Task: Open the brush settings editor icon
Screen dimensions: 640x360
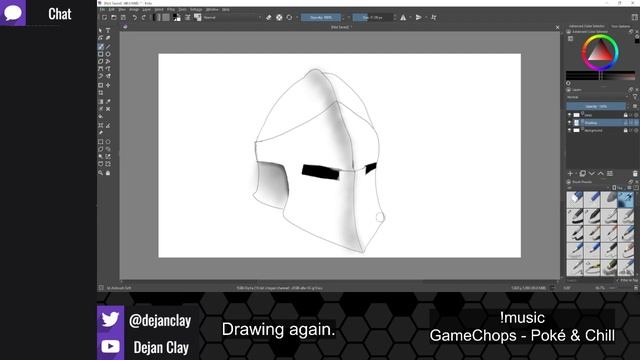Action: 188,18
